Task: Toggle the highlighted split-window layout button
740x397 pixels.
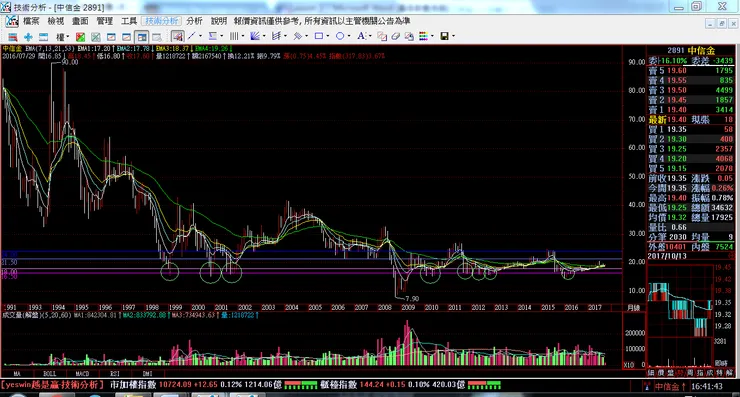Action: 142,37
